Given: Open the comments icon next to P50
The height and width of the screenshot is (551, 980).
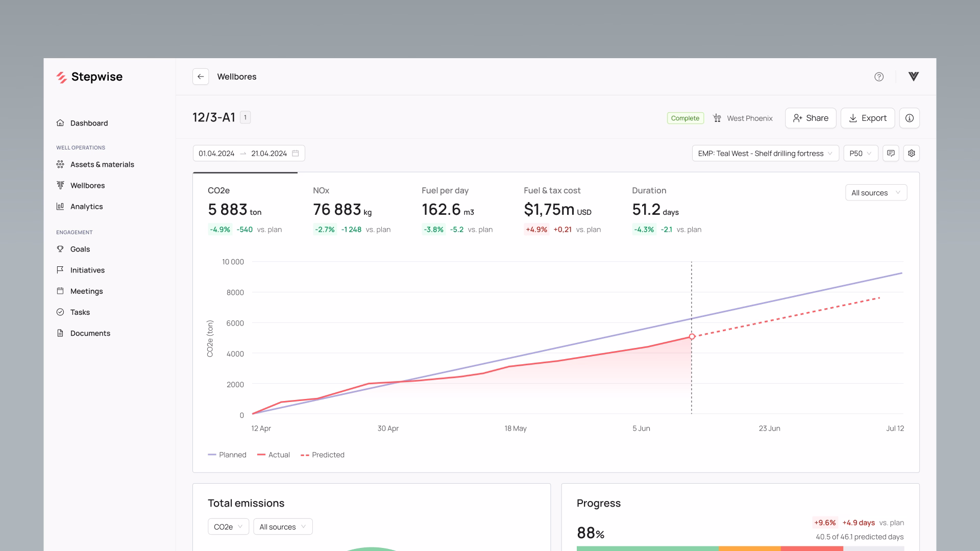Looking at the screenshot, I should 891,153.
